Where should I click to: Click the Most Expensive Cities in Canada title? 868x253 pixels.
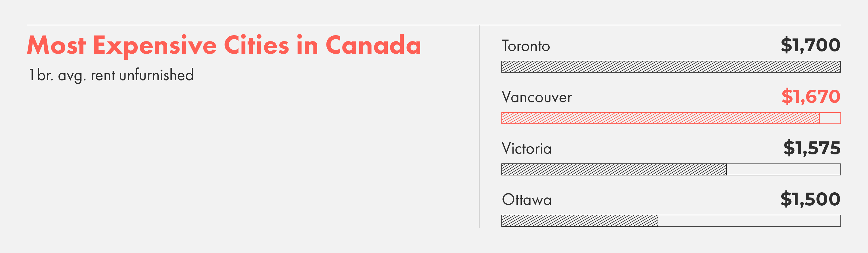[x=224, y=46]
